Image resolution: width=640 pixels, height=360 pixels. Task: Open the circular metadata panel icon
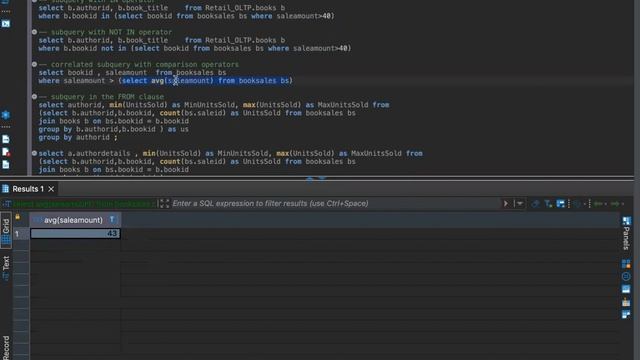point(626,277)
